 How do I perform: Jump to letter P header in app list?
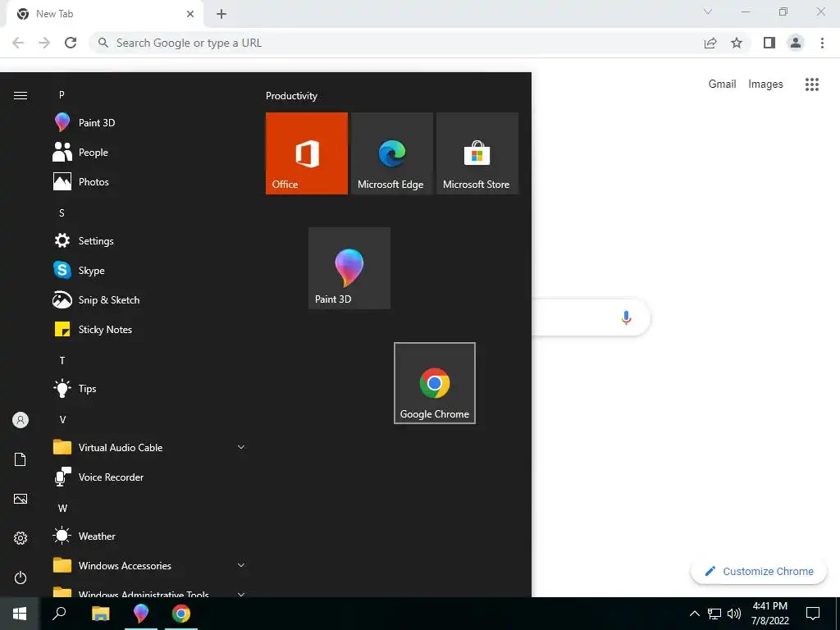[x=62, y=95]
